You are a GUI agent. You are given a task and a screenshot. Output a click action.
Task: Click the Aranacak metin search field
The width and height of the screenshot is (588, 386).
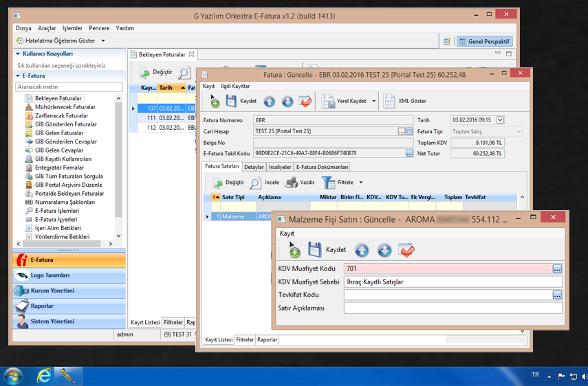pos(69,87)
